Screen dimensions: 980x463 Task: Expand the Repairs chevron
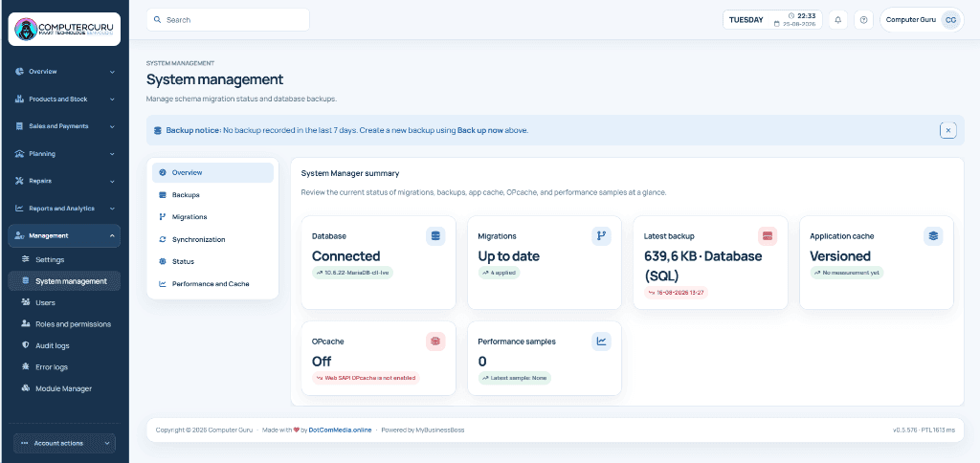[113, 181]
